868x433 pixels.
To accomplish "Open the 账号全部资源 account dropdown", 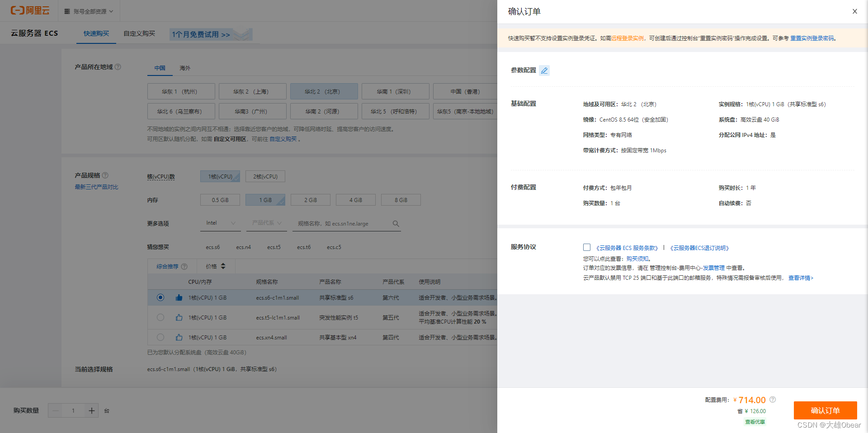I will tap(89, 10).
